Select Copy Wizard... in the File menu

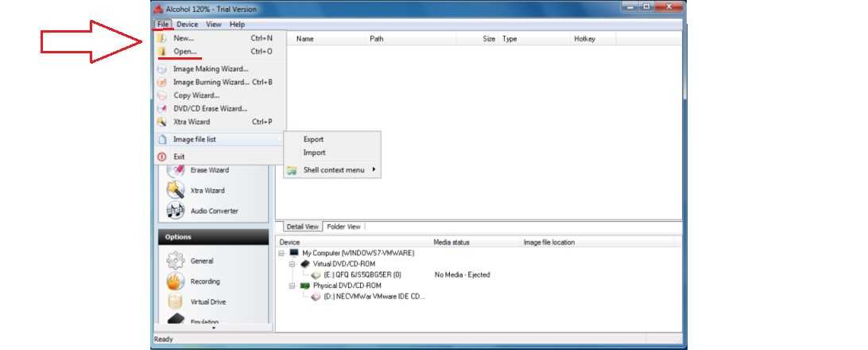(x=219, y=95)
